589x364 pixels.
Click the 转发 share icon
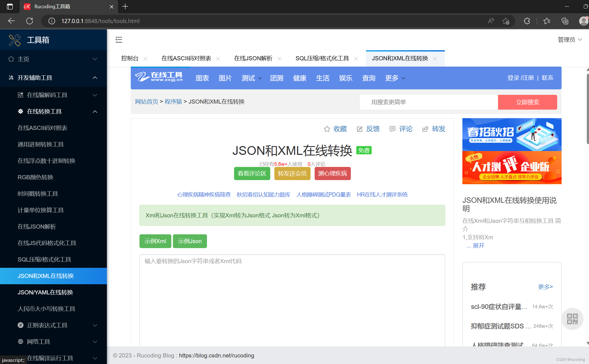pos(425,129)
